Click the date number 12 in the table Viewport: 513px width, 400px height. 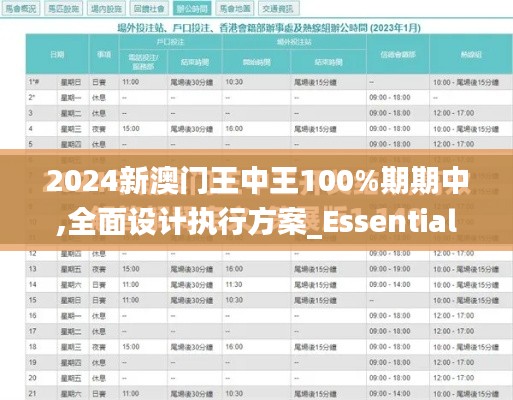(x=32, y=253)
